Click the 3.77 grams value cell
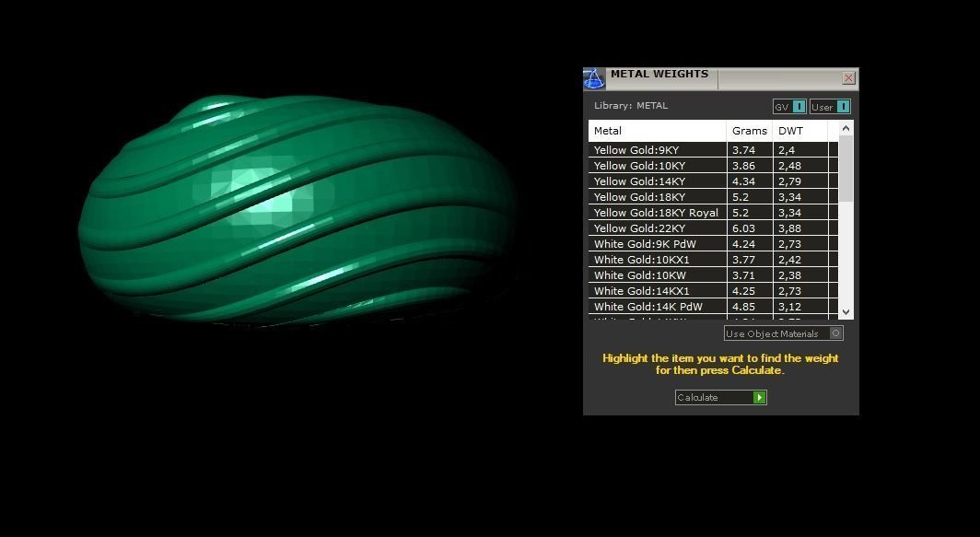980x537 pixels. (750, 260)
